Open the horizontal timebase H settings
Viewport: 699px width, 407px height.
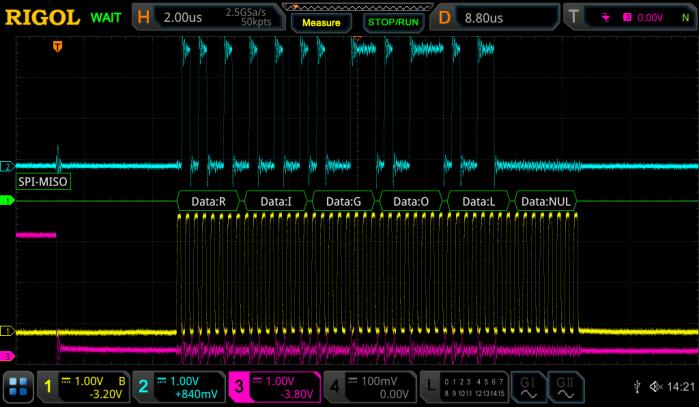208,18
